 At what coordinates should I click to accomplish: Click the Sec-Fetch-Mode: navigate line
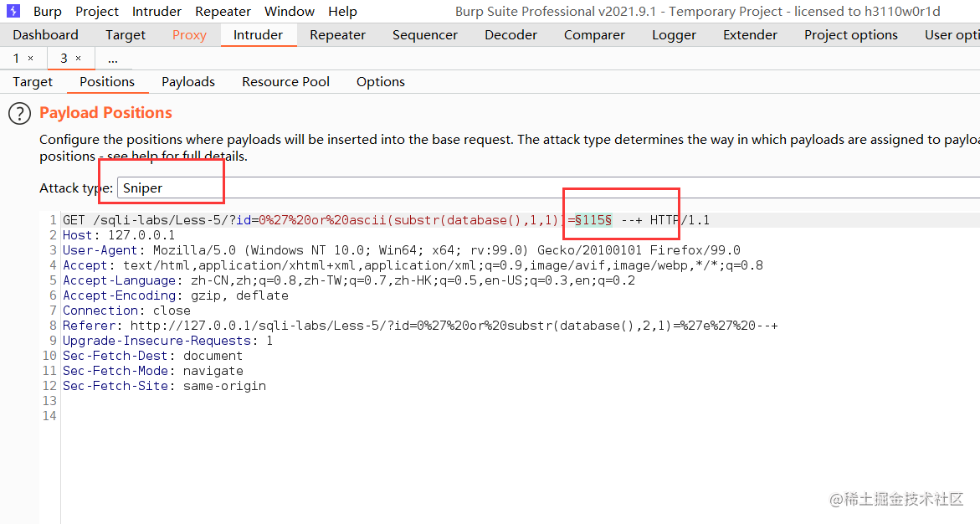point(153,370)
